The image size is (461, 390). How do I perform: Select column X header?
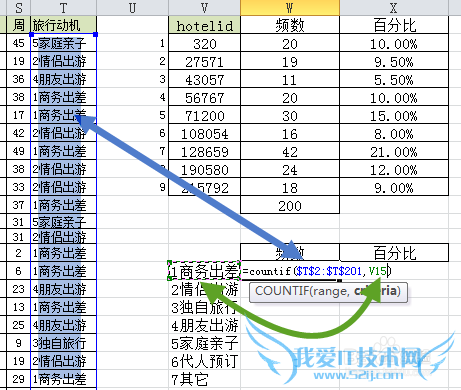coord(394,8)
